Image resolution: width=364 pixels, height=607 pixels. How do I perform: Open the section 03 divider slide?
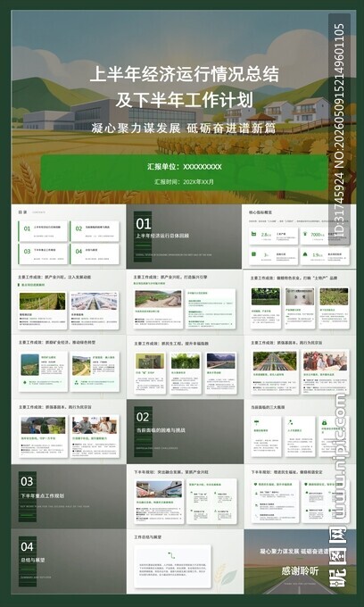point(69,496)
